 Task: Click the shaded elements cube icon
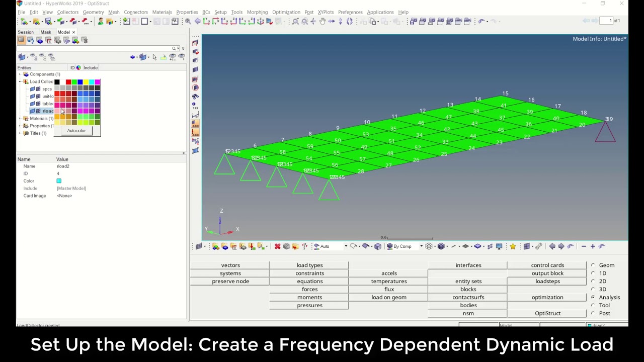pos(441,246)
